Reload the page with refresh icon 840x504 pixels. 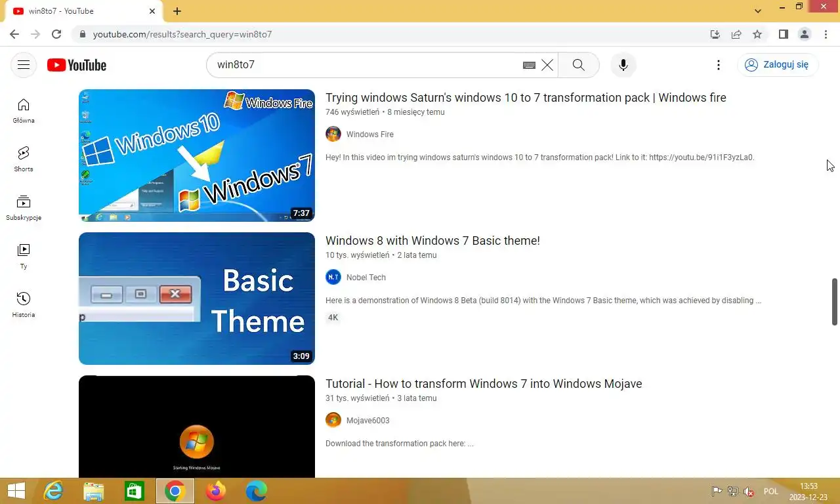pos(56,34)
